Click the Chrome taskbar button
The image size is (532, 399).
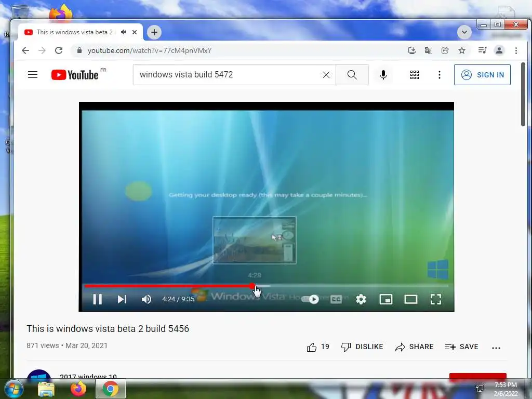coord(110,389)
